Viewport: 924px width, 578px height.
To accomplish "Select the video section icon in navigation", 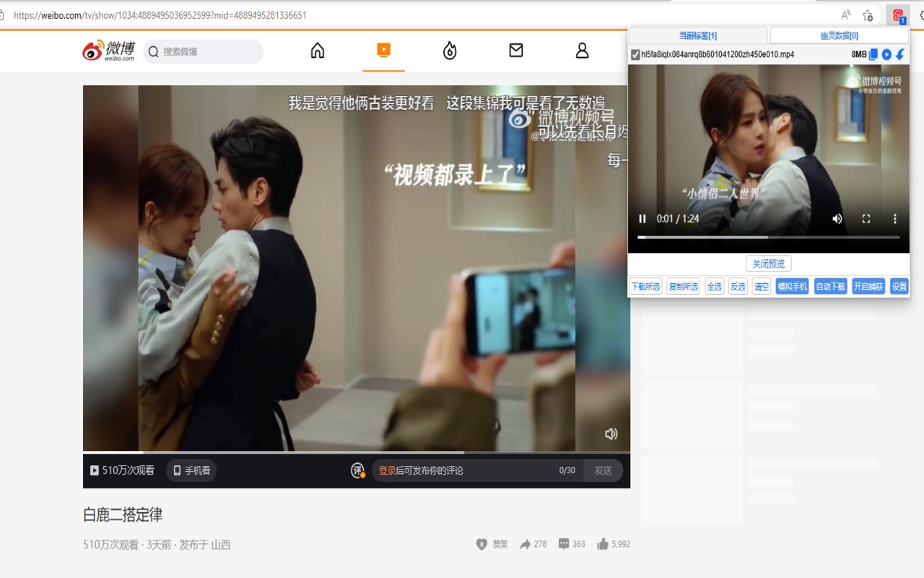I will tap(383, 50).
